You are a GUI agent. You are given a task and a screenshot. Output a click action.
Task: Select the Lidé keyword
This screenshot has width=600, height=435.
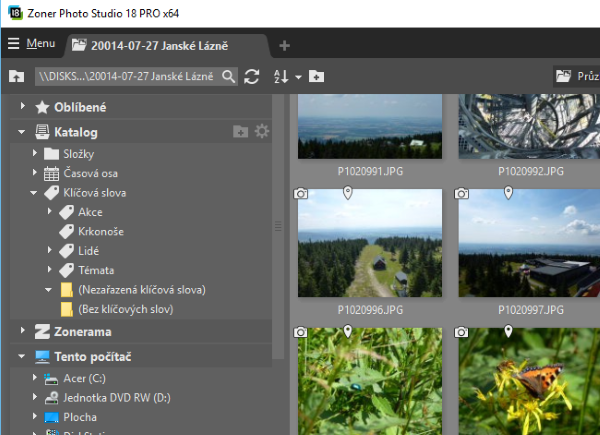(88, 251)
